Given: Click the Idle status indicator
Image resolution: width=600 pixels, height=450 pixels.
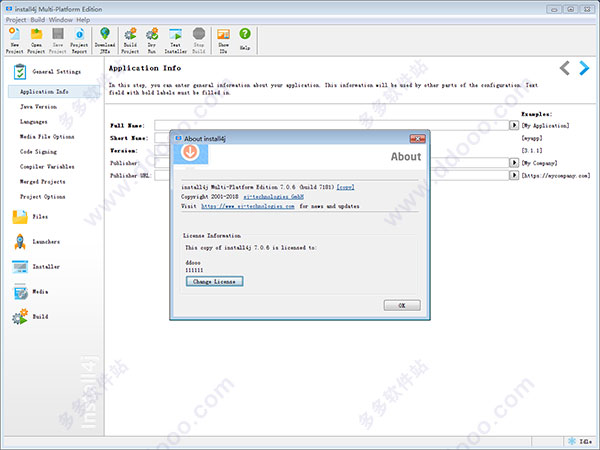Looking at the screenshot, I should 580,441.
